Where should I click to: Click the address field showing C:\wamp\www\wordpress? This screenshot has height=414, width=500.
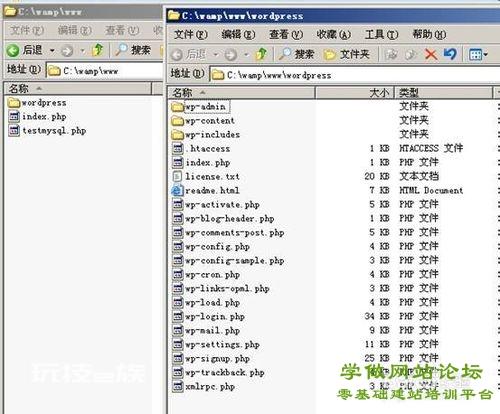pos(355,75)
